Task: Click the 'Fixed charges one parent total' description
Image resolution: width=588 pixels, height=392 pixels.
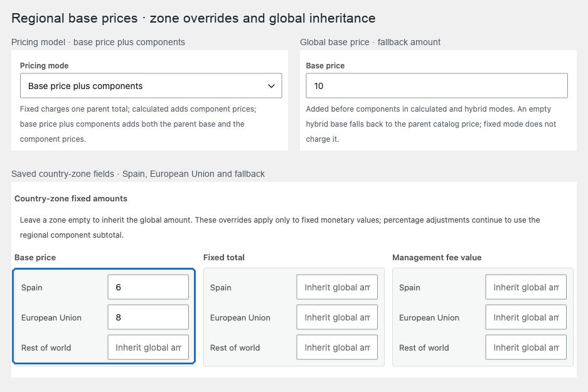Action: tap(138, 124)
